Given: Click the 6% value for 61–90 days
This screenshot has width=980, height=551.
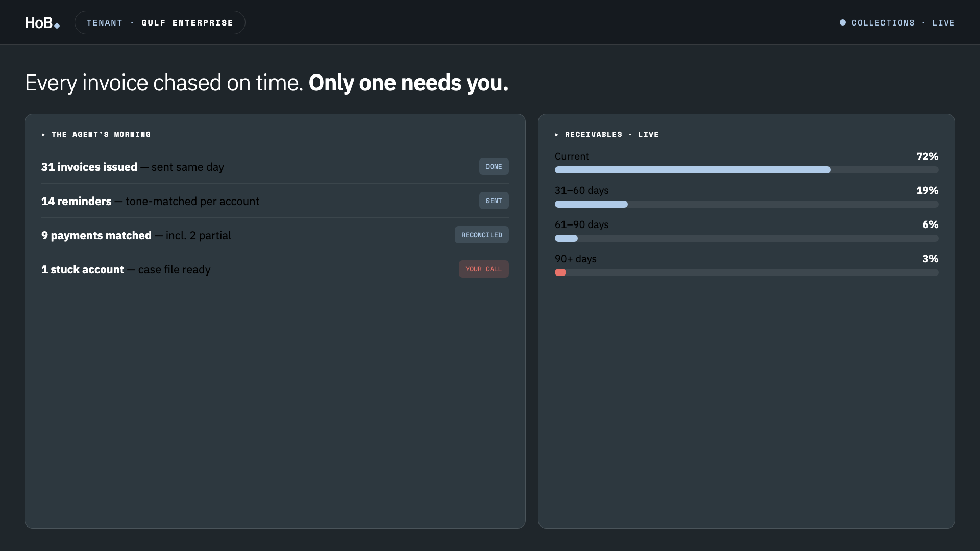Looking at the screenshot, I should 930,224.
